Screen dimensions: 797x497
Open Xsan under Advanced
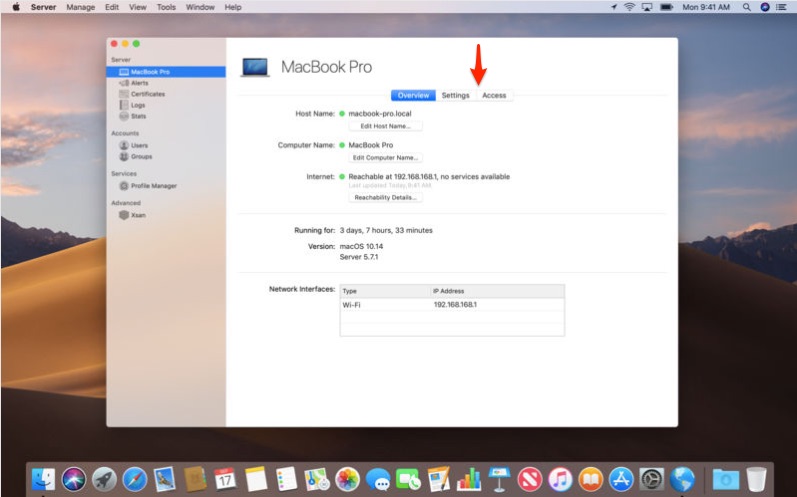pos(132,215)
